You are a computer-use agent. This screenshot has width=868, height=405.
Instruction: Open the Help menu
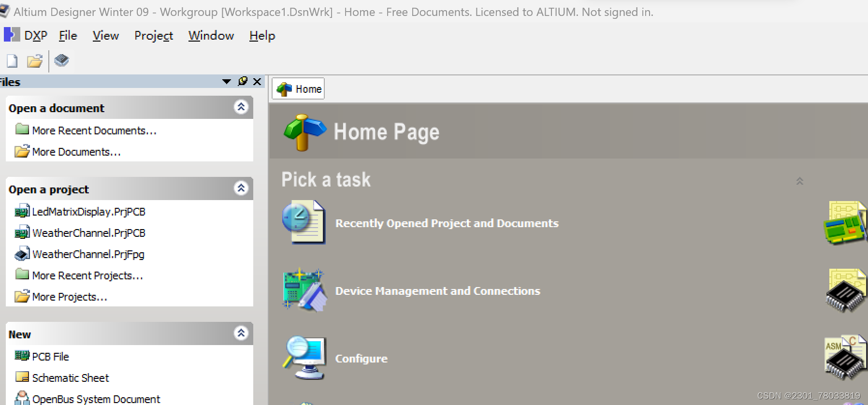tap(262, 35)
